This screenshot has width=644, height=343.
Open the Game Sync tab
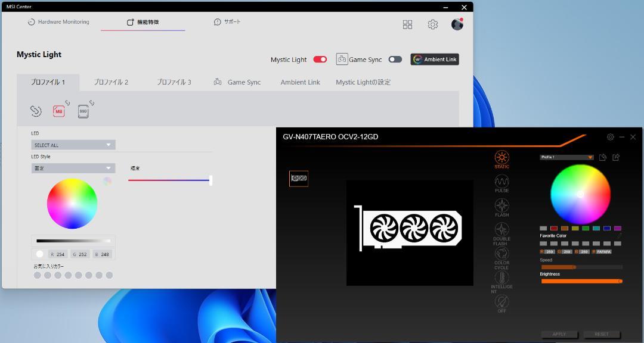237,82
